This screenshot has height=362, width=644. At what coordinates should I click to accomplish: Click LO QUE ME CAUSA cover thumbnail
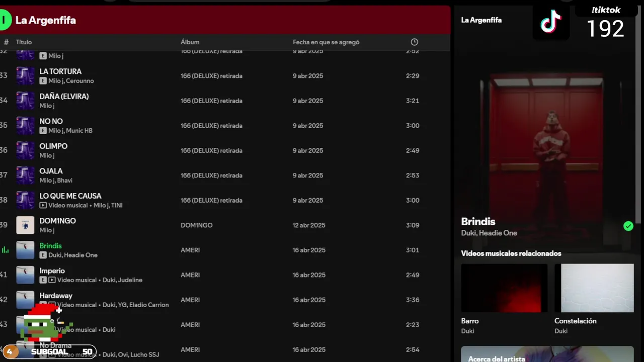[25, 200]
